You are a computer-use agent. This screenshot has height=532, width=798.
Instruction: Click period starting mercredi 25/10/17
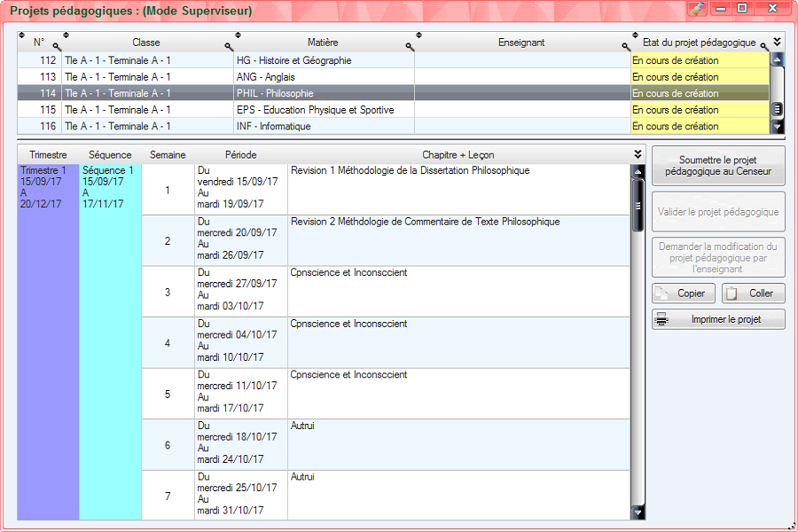click(240, 496)
